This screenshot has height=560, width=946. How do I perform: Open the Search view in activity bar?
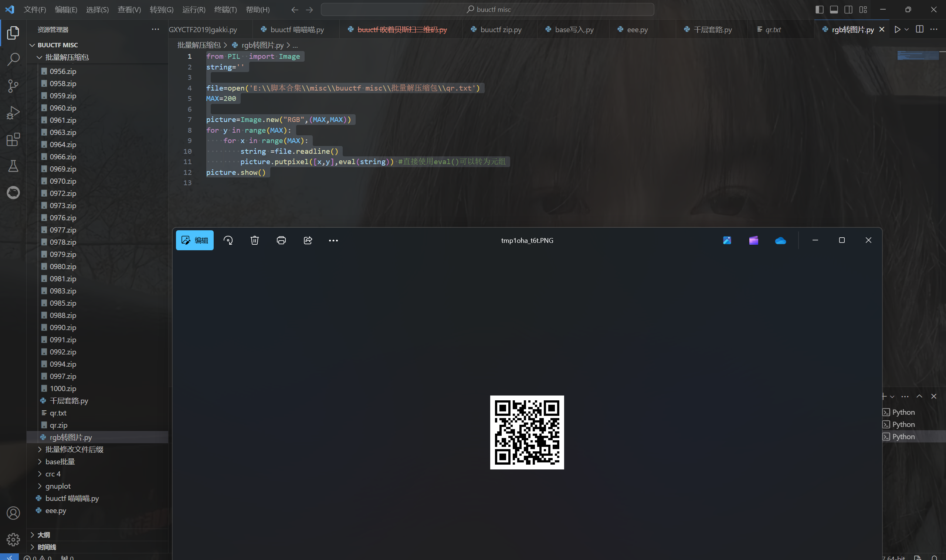point(13,59)
